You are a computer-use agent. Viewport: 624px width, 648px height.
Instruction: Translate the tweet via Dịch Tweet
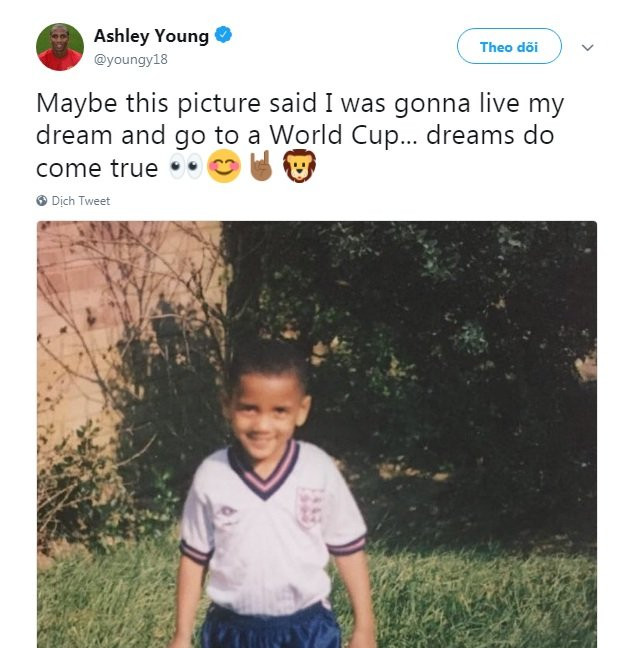81,201
